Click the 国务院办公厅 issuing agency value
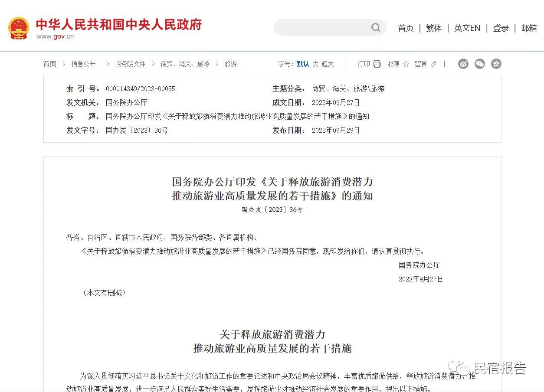Screen dimensions: 544x392 click(127, 103)
